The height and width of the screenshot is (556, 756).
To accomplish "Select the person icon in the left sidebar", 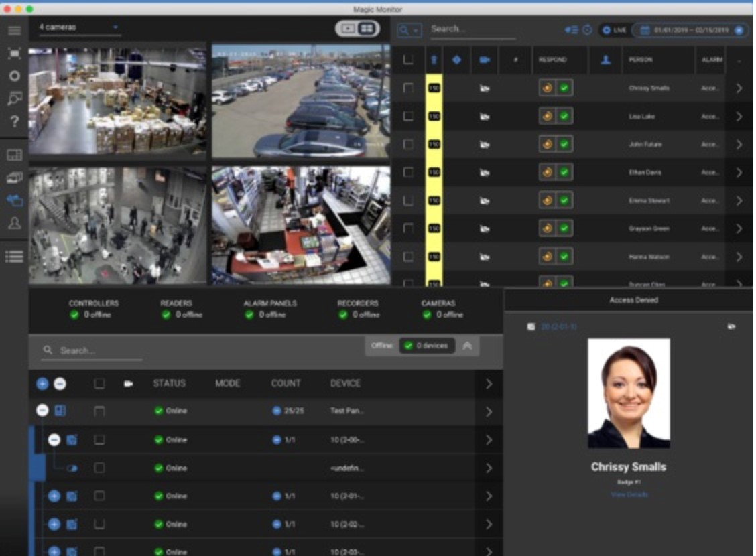I will [x=14, y=222].
